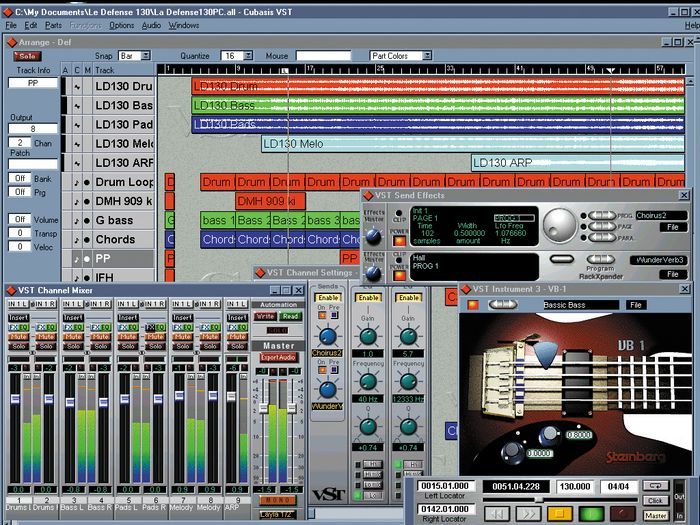Click the VB-1 program arrows beside Bassic Bass
700x525 pixels.
tap(504, 305)
